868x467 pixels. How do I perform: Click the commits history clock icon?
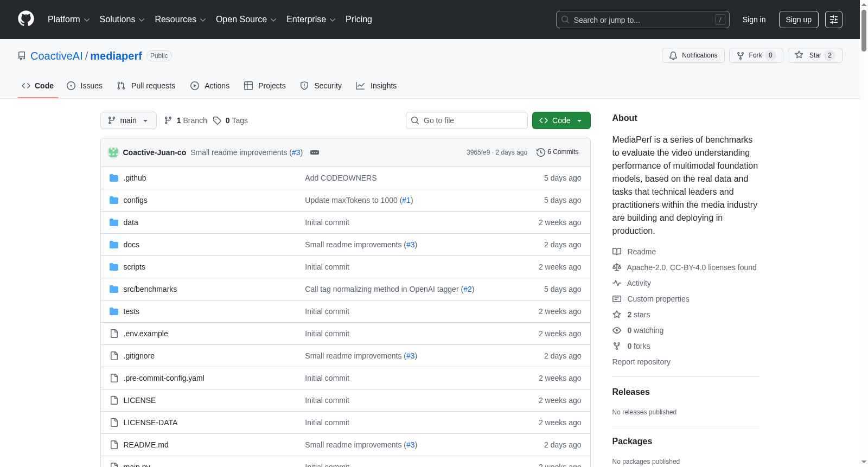(540, 152)
